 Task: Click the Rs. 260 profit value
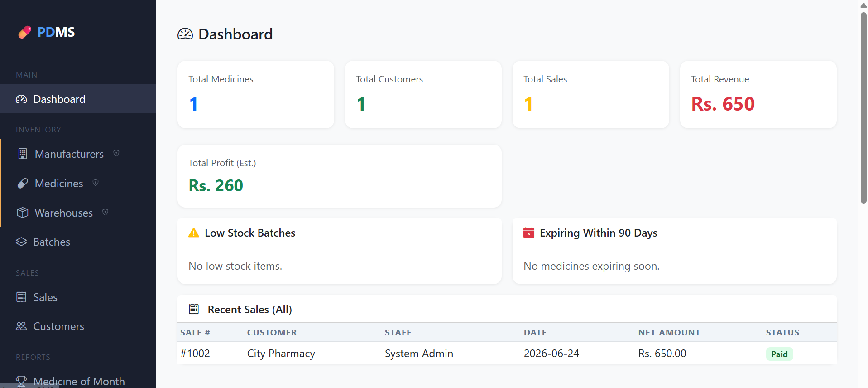pyautogui.click(x=216, y=185)
